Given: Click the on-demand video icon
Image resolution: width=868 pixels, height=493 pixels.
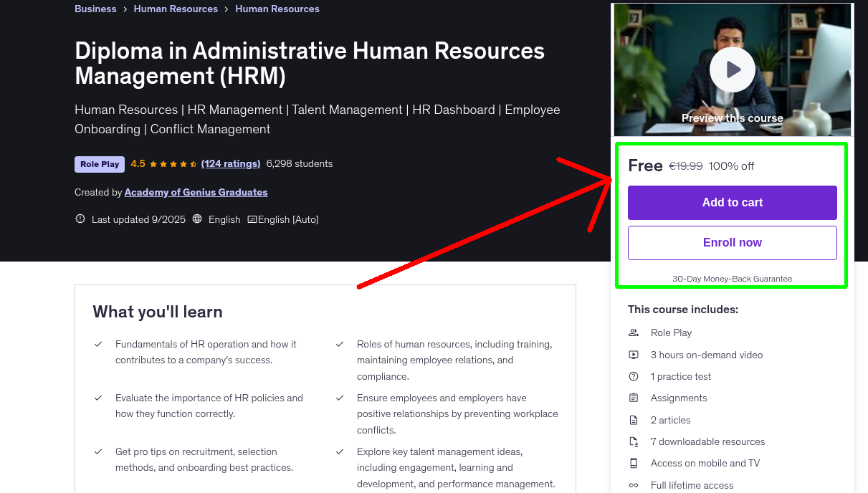Looking at the screenshot, I should coord(634,355).
